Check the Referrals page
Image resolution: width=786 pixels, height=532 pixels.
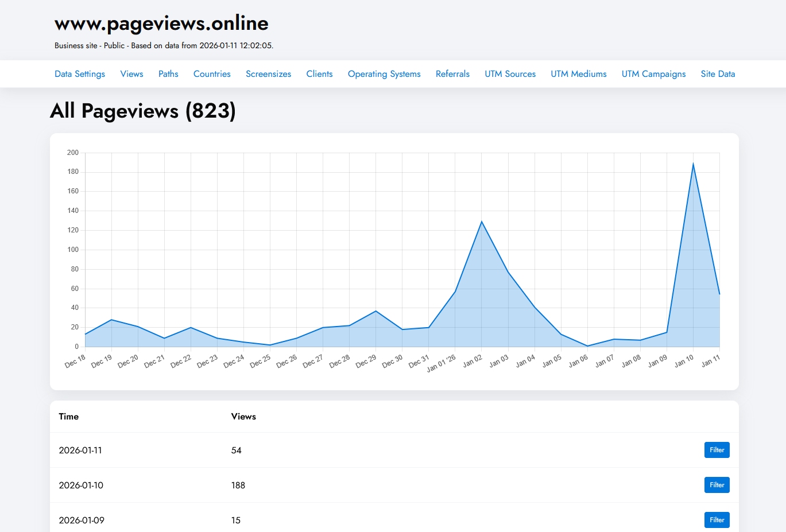[x=452, y=73]
